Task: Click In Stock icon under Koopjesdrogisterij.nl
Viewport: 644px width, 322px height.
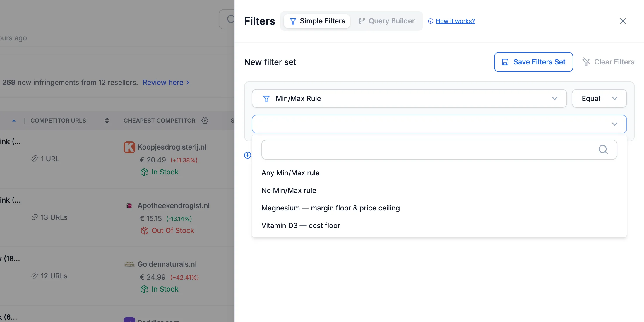Action: coord(144,172)
